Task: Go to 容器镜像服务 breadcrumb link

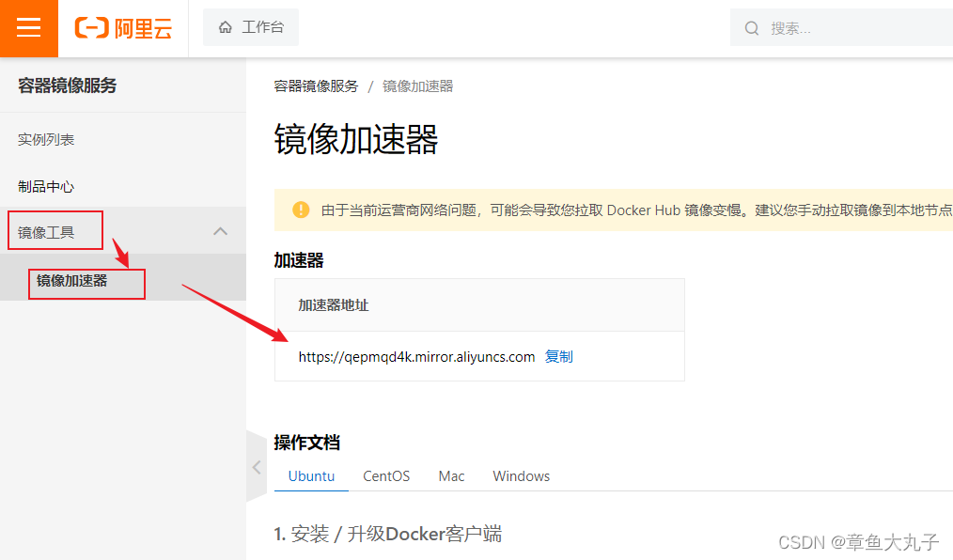Action: [x=316, y=86]
